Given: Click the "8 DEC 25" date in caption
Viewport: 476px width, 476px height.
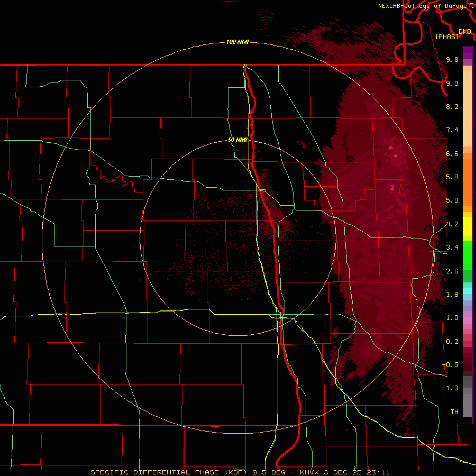Looking at the screenshot, I should click(x=344, y=472).
